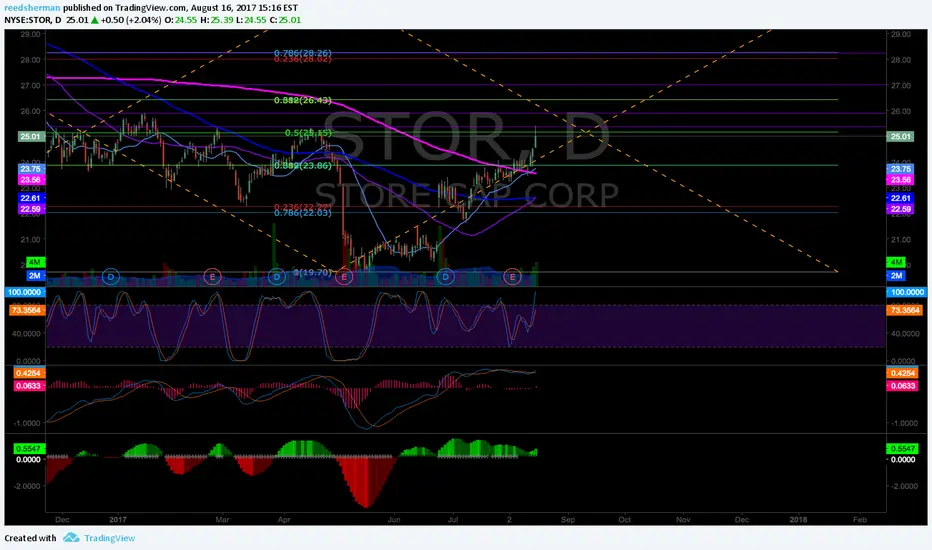The height and width of the screenshot is (550, 932).
Task: Click the 0.236(28.02) Fibonacci level label
Action: click(x=303, y=59)
